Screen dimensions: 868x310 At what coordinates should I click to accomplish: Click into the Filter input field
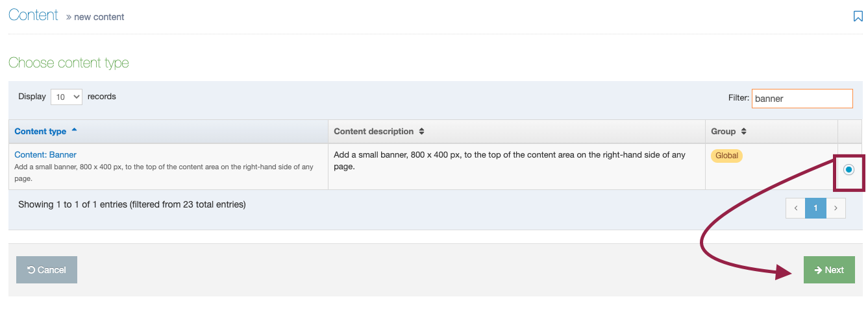[x=802, y=99]
